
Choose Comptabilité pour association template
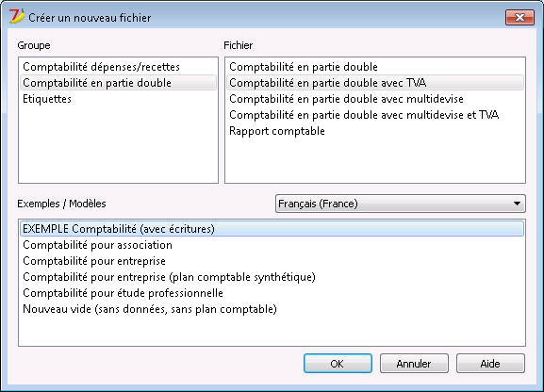click(272, 245)
